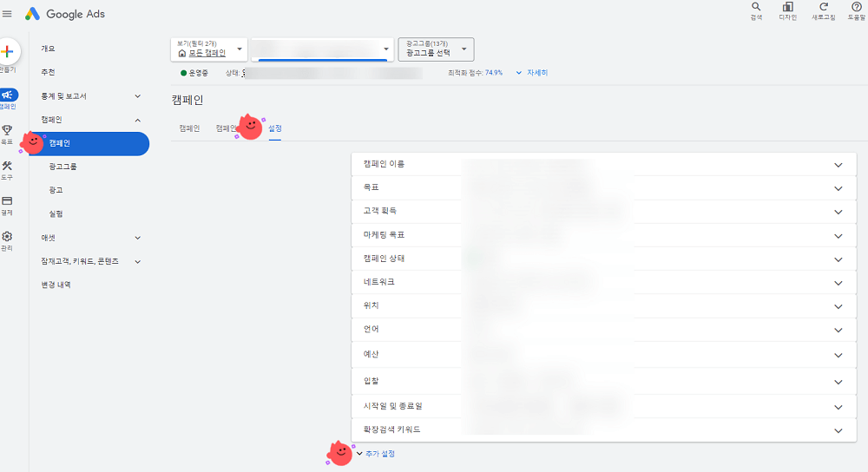Expand the 캠페인 이름 settings row
The image size is (868, 472).
coord(604,164)
